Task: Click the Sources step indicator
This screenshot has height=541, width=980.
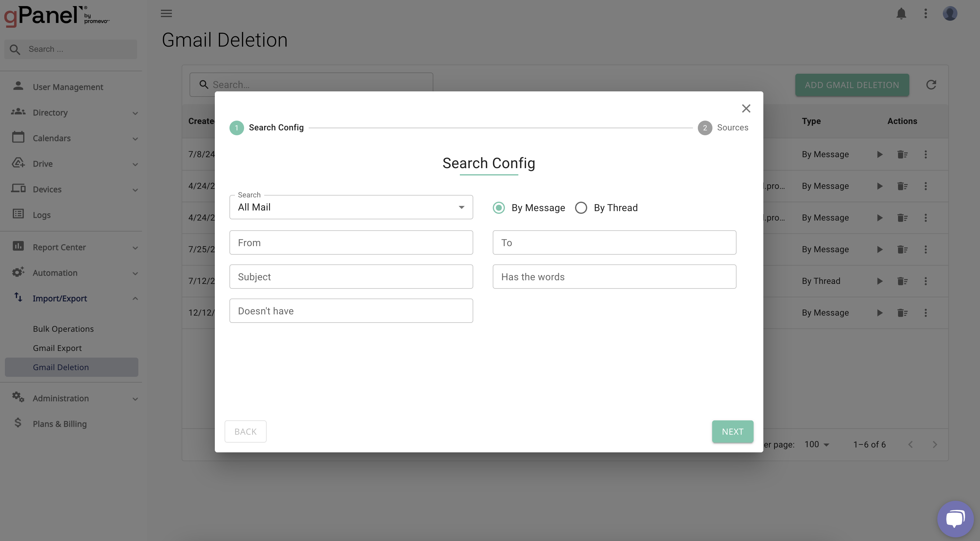Action: [x=704, y=127]
